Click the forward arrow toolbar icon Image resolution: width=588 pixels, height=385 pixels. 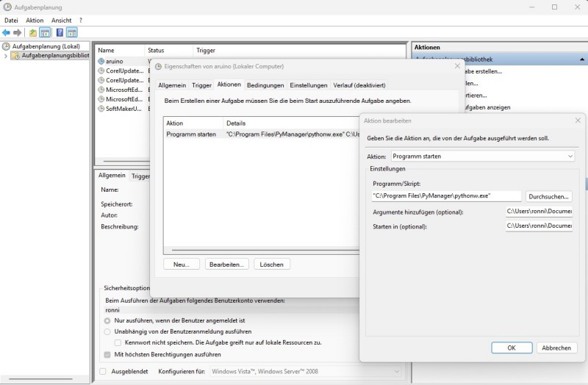[x=17, y=33]
